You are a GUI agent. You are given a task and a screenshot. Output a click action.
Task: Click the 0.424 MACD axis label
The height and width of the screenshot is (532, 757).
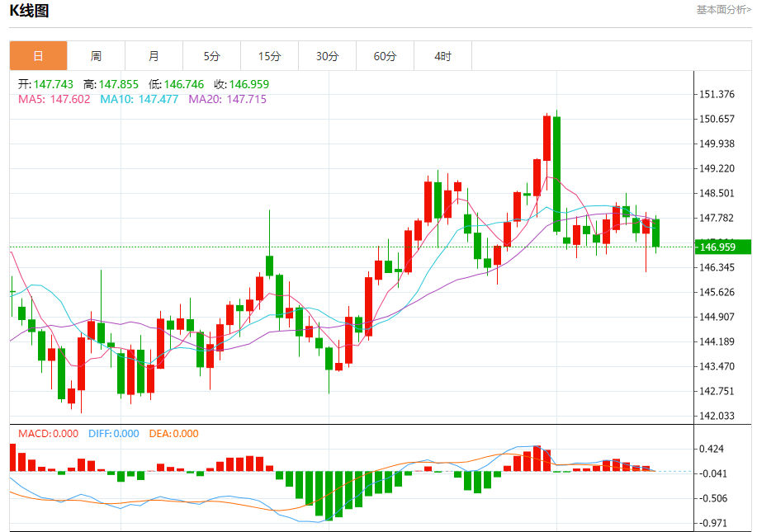712,449
